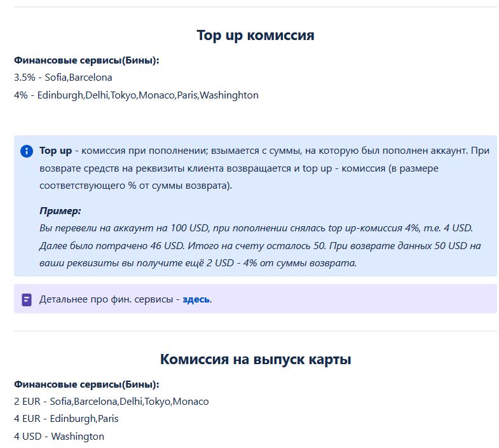Image resolution: width=499 pixels, height=448 pixels.
Task: Click the italic 'Пример:' label
Action: point(60,211)
